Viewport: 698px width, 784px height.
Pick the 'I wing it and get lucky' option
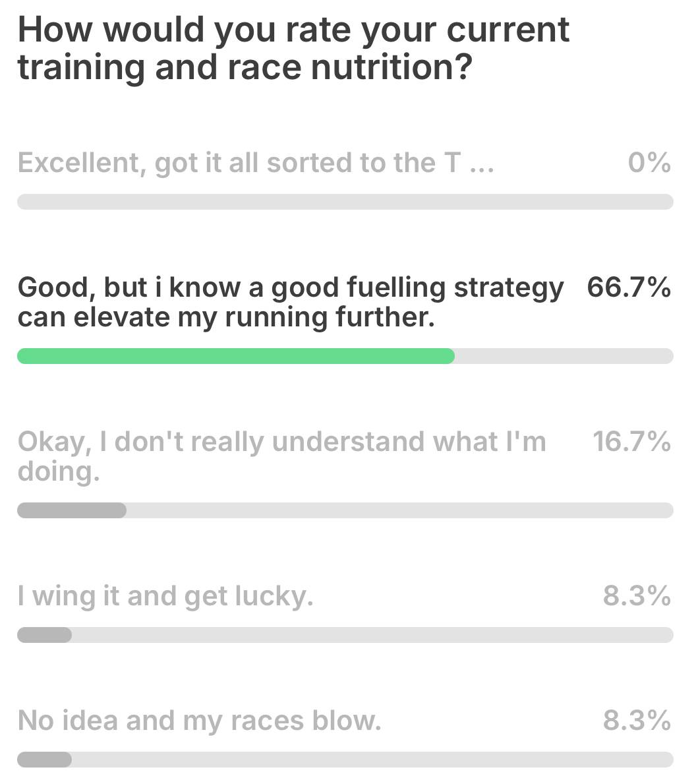(x=165, y=596)
